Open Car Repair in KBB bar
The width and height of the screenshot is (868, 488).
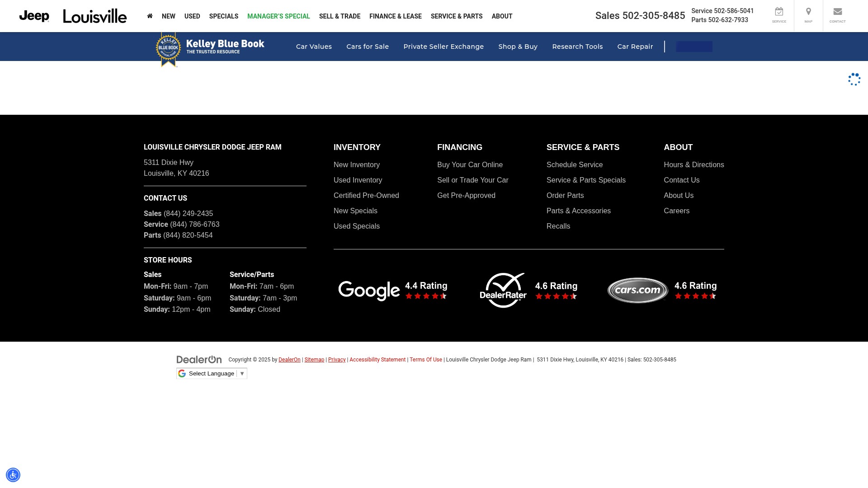635,47
